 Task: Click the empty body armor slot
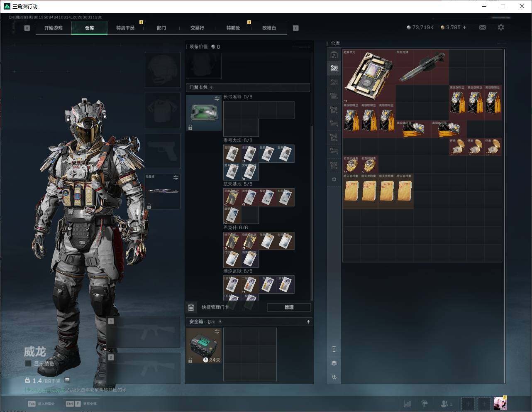[162, 110]
